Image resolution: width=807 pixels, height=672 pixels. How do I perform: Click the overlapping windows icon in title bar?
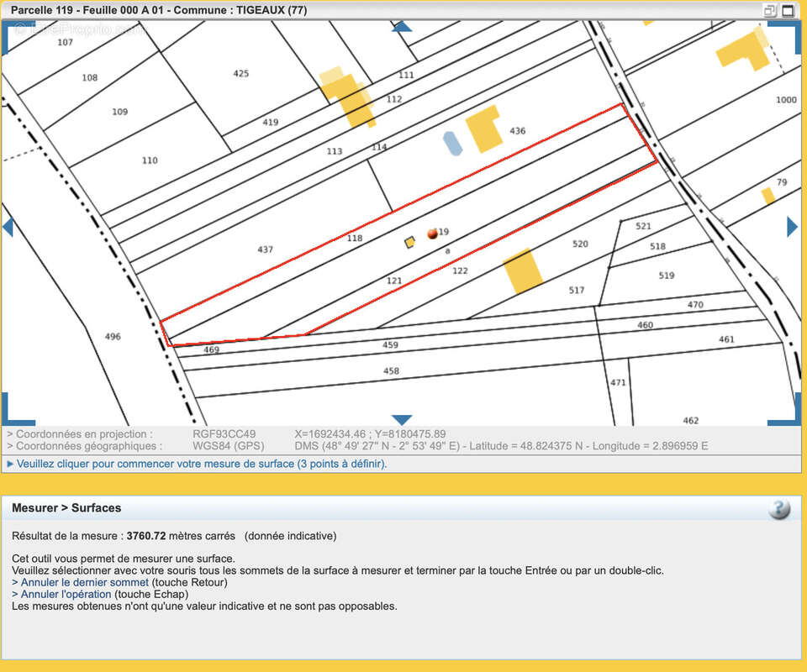[x=770, y=11]
